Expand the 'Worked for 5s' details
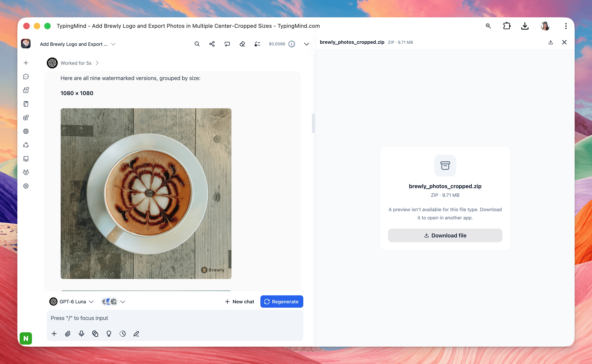592x364 pixels. (x=80, y=63)
